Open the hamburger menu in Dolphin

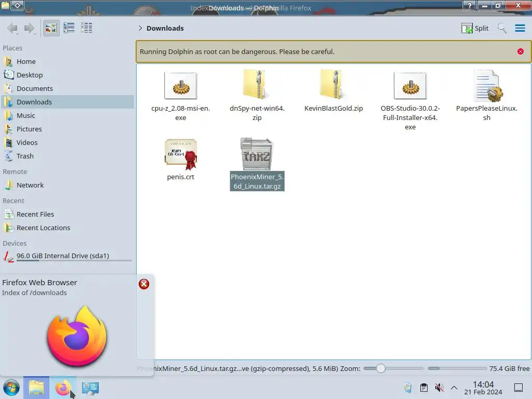520,28
